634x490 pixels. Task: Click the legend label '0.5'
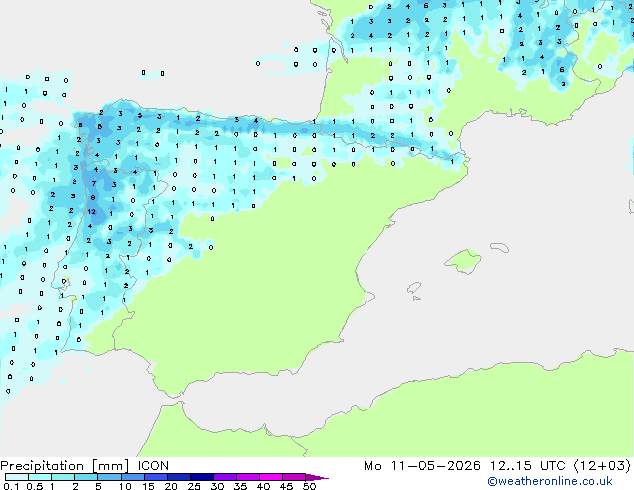click(34, 486)
